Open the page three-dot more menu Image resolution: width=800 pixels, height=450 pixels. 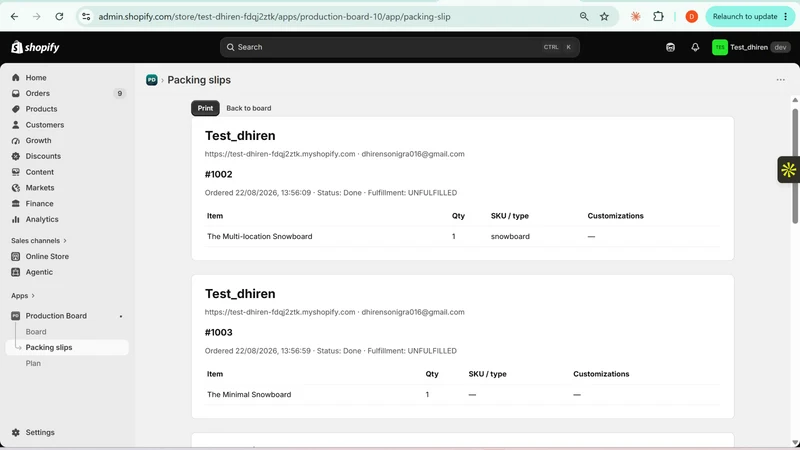pyautogui.click(x=780, y=80)
